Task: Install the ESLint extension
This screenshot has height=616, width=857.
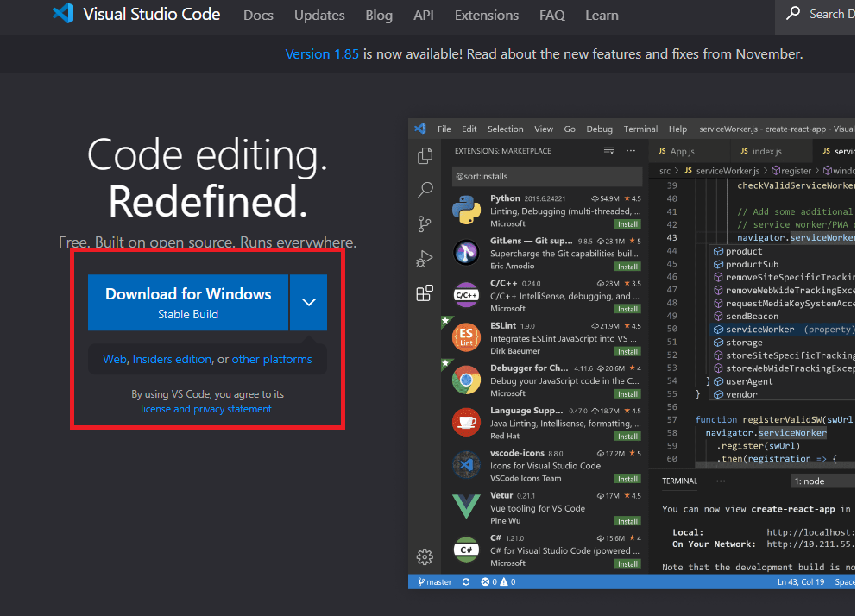Action: pos(627,351)
